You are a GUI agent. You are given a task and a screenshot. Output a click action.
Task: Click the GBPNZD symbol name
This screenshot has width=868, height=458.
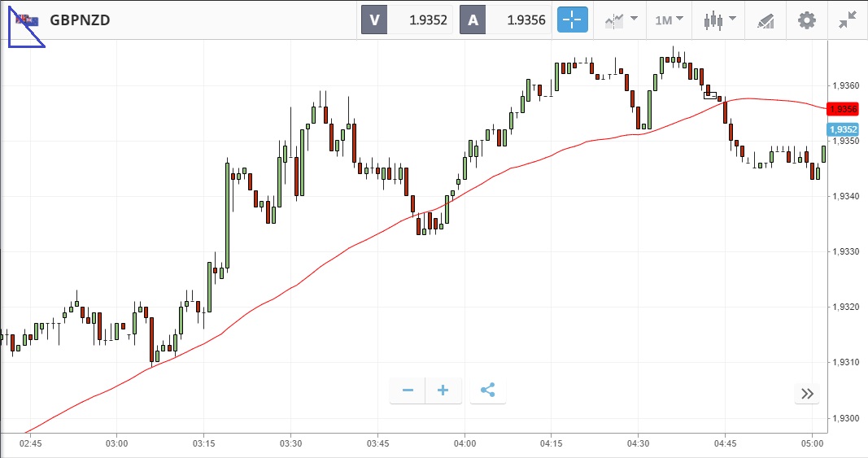(80, 20)
